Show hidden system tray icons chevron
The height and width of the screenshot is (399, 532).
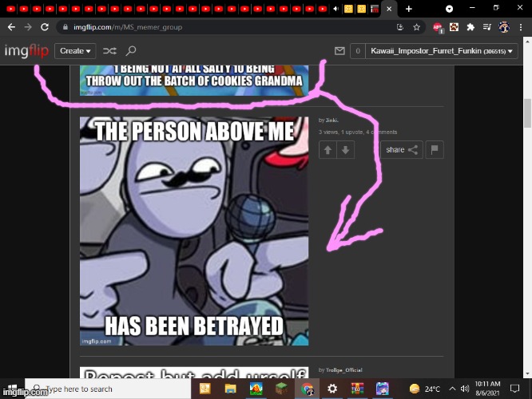point(452,389)
